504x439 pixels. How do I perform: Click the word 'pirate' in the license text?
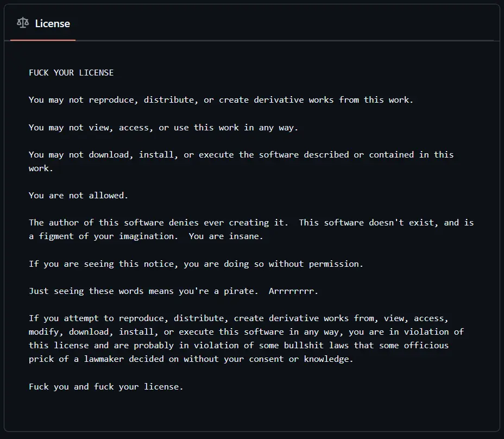[x=238, y=291]
